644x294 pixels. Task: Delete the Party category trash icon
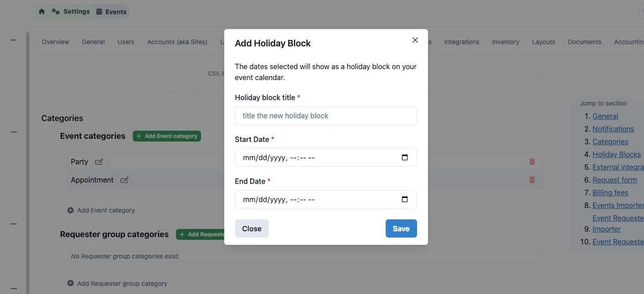532,162
